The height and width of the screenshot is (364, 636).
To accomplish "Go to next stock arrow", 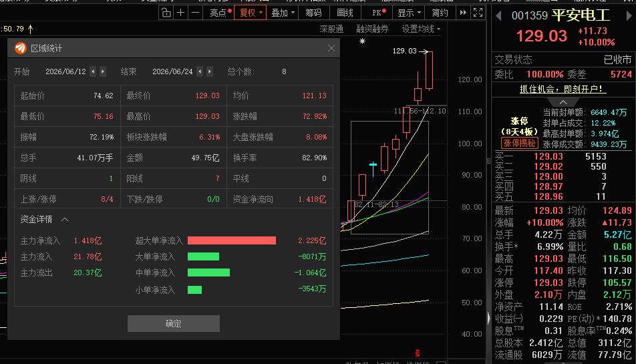I will point(629,16).
